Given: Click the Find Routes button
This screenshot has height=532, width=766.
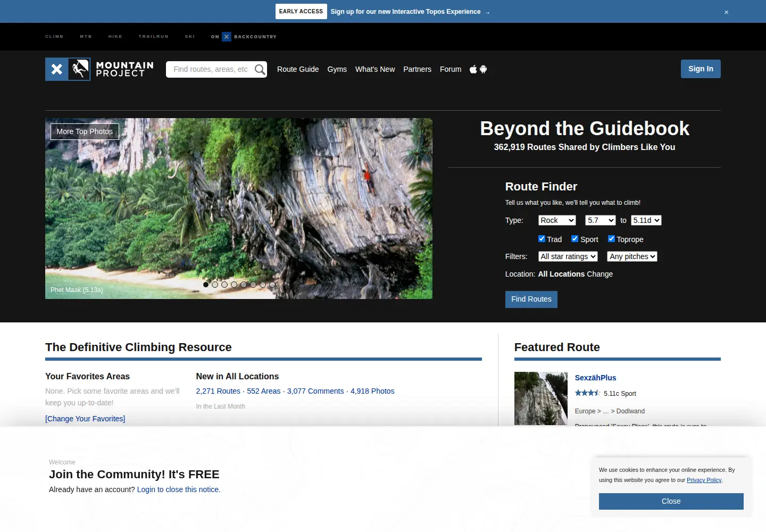Looking at the screenshot, I should pyautogui.click(x=531, y=300).
